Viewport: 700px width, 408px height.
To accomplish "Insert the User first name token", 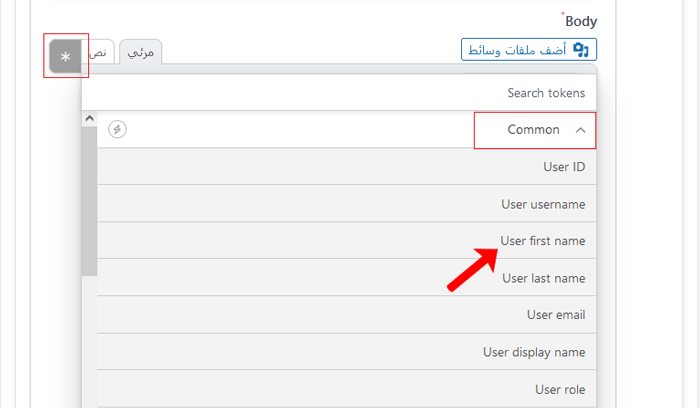I will [542, 241].
